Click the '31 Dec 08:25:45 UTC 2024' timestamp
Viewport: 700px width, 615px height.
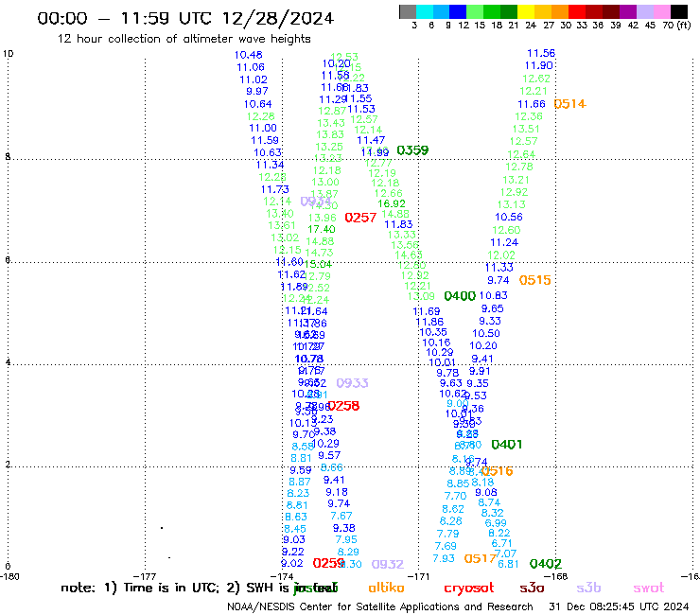click(619, 607)
